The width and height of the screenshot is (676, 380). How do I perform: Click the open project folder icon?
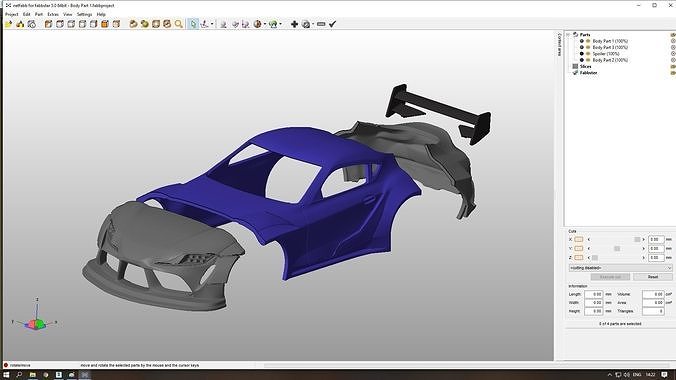coord(9,24)
